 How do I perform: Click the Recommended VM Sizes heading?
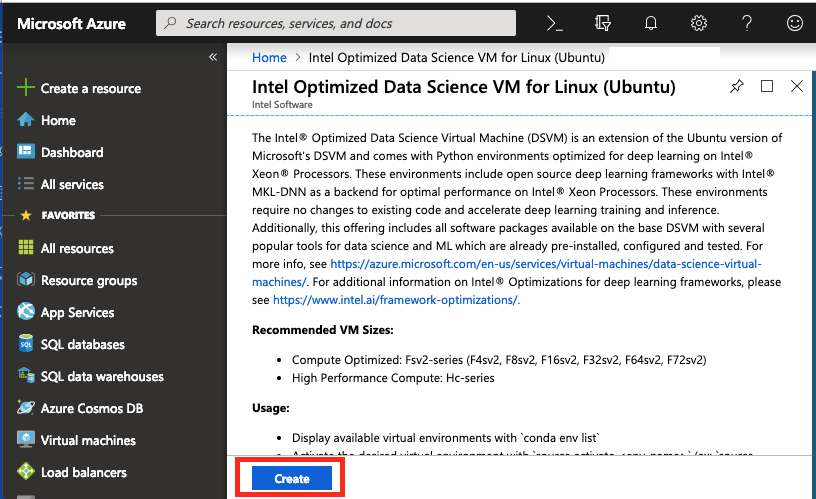(x=323, y=330)
